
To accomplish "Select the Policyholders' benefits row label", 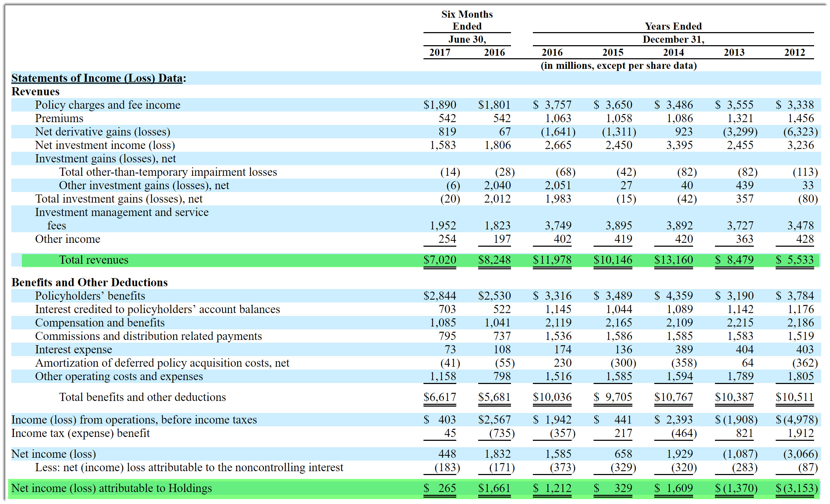I will 90,296.
